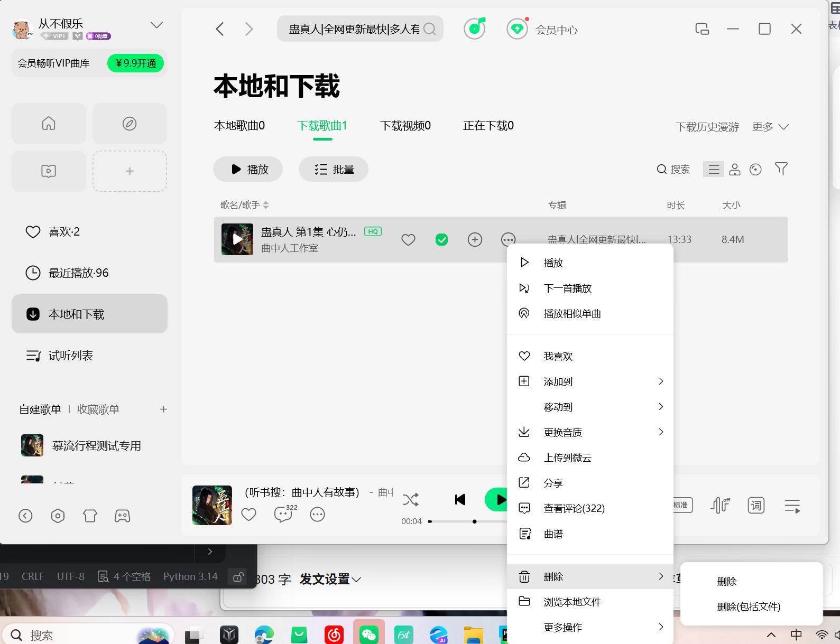Open the play queue list icon
Screen dimensions: 840x644
tap(792, 506)
